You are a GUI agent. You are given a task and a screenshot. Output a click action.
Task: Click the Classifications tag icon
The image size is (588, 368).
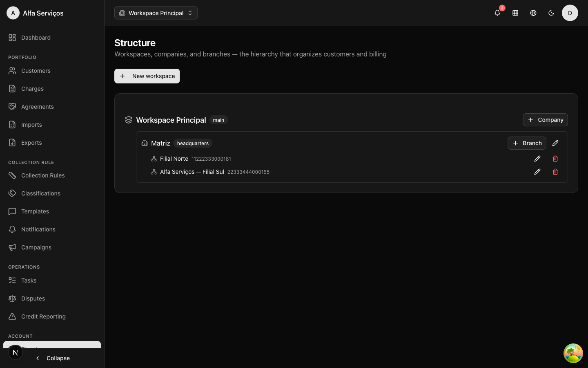point(12,193)
